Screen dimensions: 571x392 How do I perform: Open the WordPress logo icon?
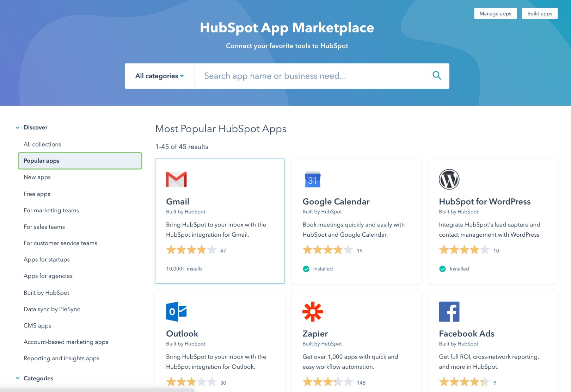[x=449, y=179]
